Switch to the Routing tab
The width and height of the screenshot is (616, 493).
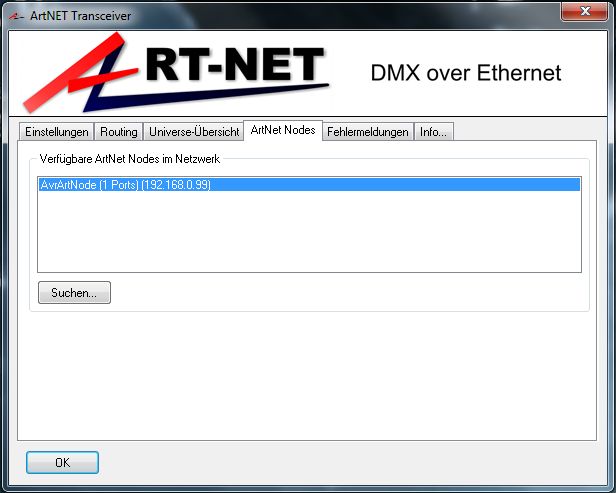[119, 132]
